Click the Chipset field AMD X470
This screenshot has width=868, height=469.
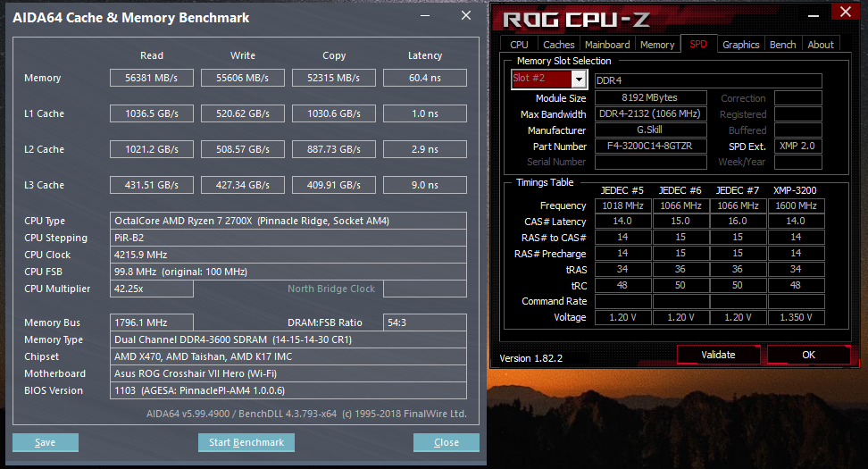click(288, 356)
